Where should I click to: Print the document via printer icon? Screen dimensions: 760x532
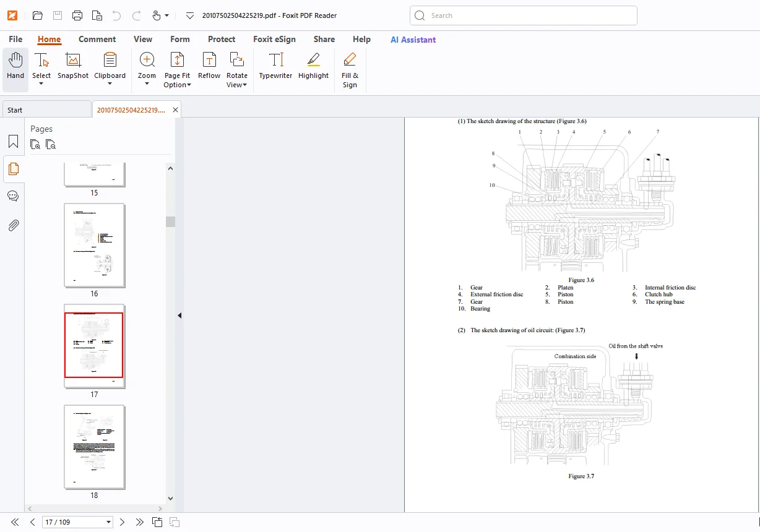pos(77,15)
